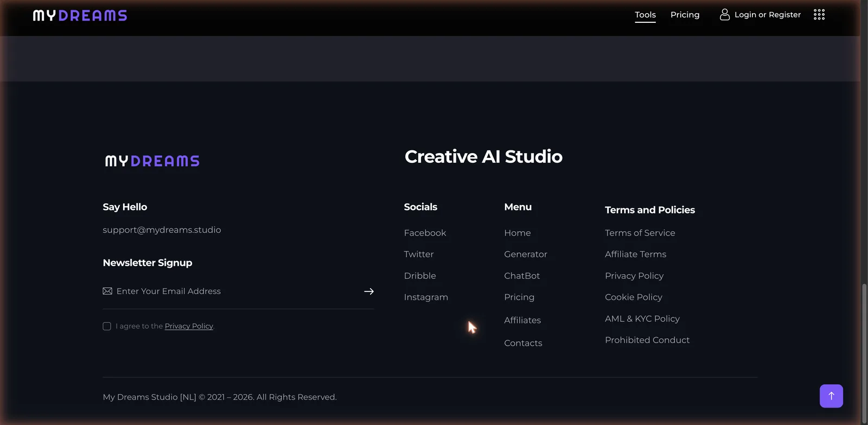The height and width of the screenshot is (425, 868).
Task: Click the Say Hello heading
Action: tap(125, 207)
